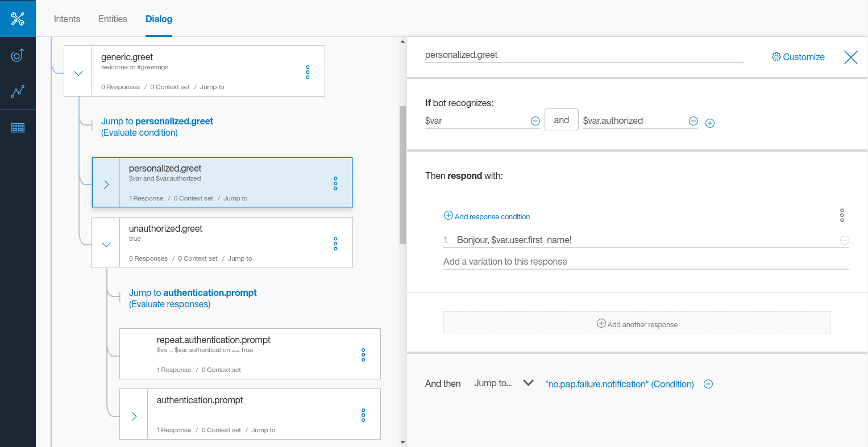
Task: Open the build tools sidebar icon
Action: [18, 19]
